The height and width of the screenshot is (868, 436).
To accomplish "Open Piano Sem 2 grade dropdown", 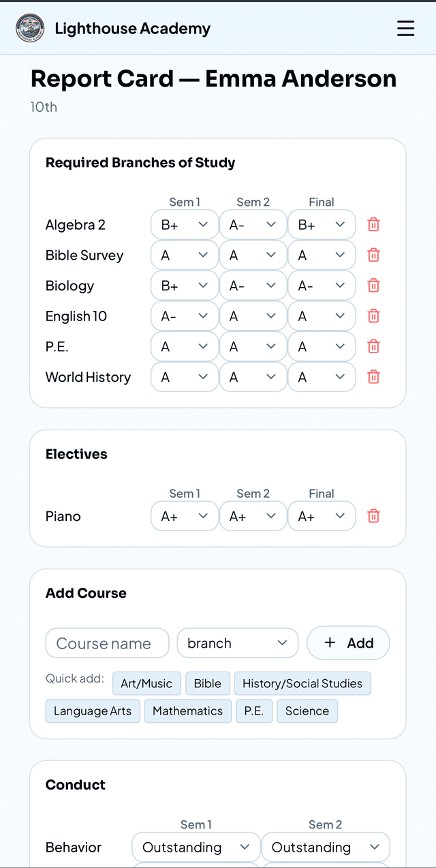I will point(253,516).
